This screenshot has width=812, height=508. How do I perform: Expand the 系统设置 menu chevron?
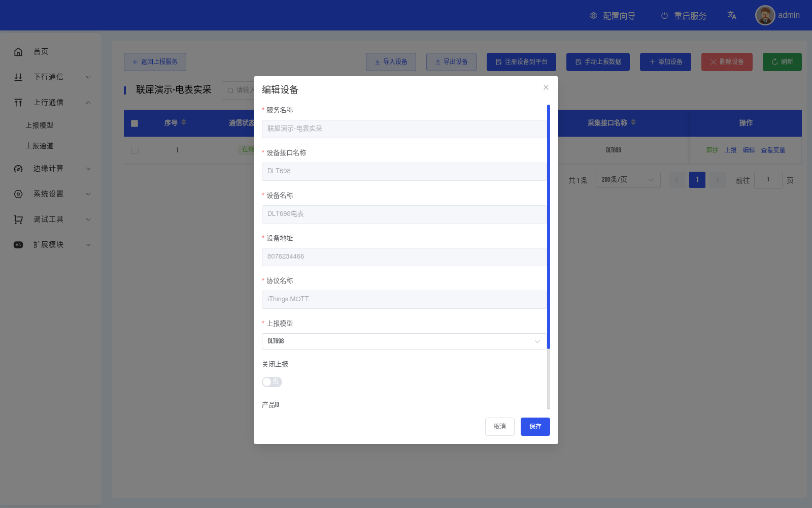pyautogui.click(x=88, y=194)
